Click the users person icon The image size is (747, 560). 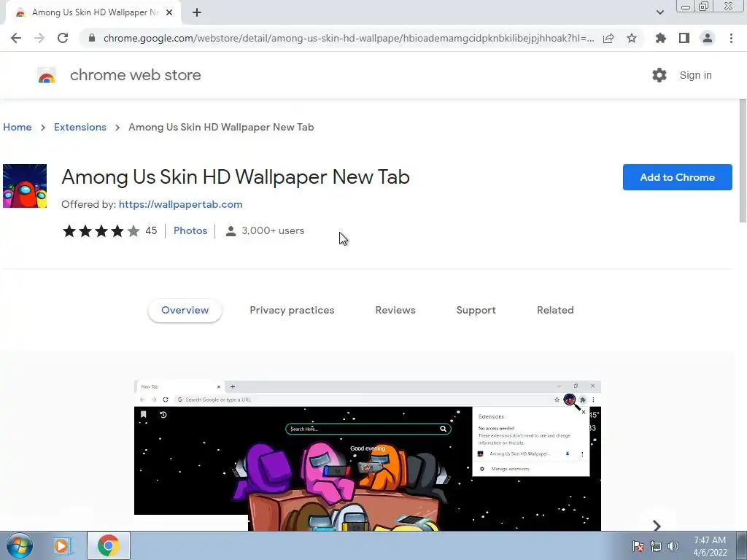[231, 231]
